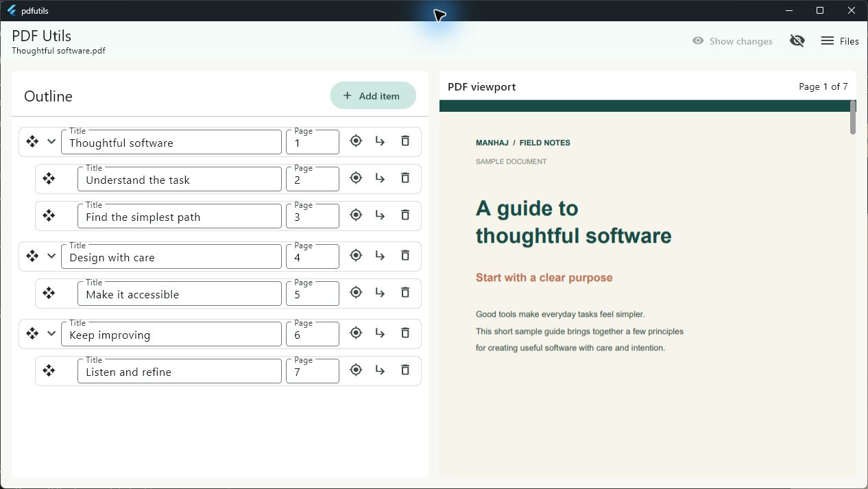Screen dimensions: 868x489
Task: Click the PDF viewport vertical scrollbar thumb
Action: click(x=853, y=117)
